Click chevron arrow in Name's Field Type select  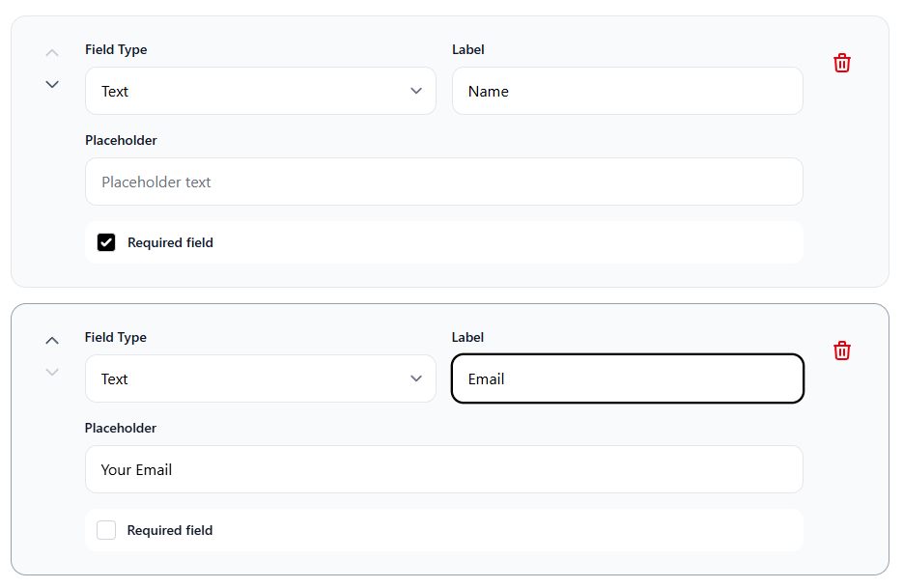pyautogui.click(x=416, y=91)
